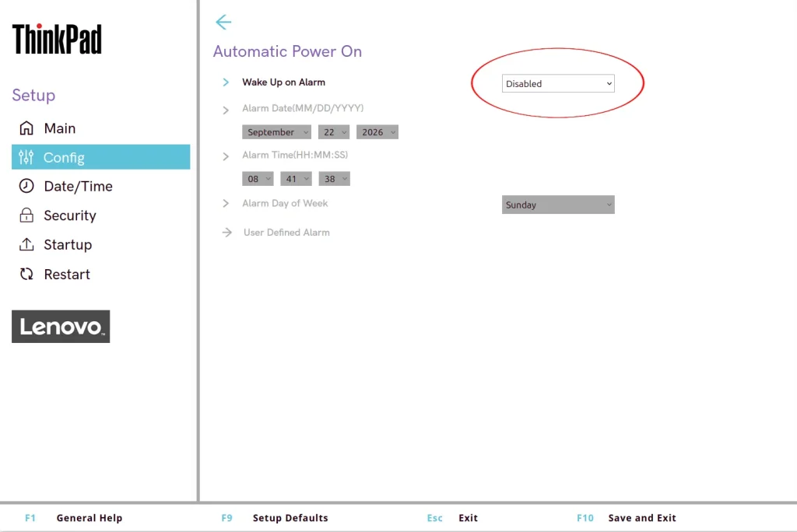Image resolution: width=797 pixels, height=532 pixels.
Task: Click the Date/Time clock icon
Action: [26, 186]
